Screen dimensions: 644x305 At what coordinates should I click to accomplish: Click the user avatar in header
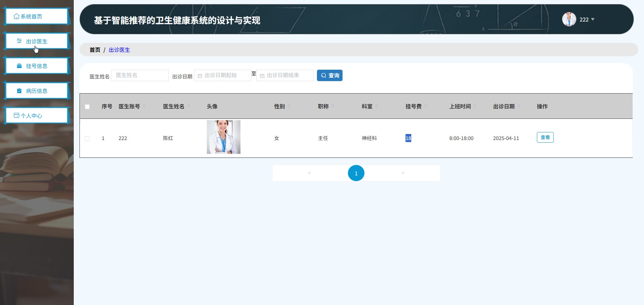click(x=569, y=19)
